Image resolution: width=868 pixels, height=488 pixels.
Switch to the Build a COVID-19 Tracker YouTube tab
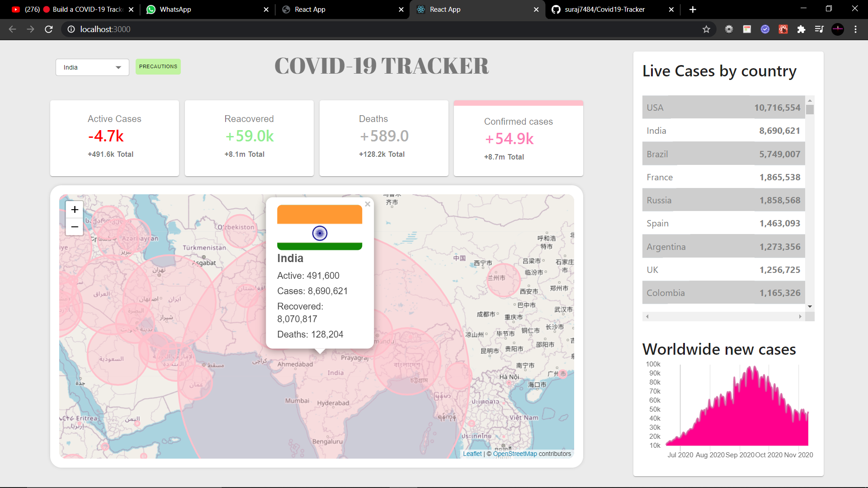click(72, 9)
